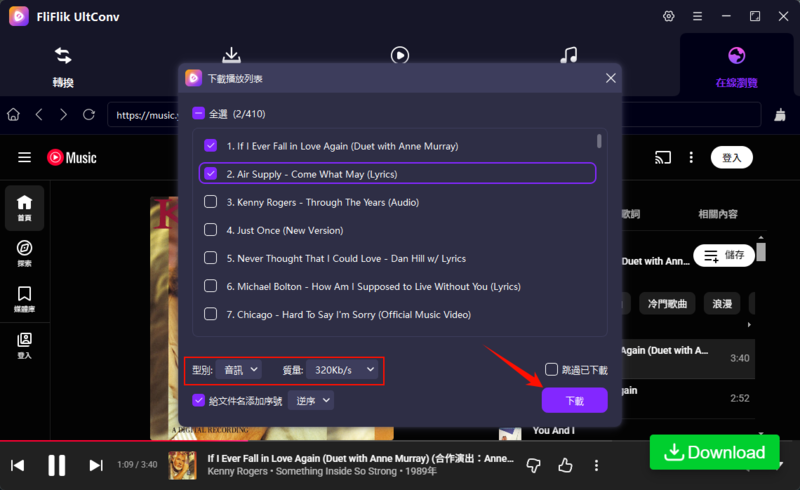Click the thumbs up like icon

coord(565,465)
